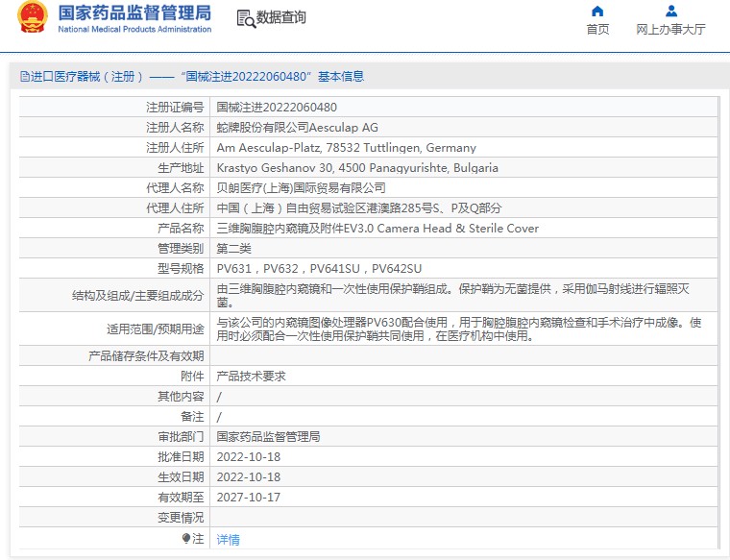Click the 注册人住所 label
The height and width of the screenshot is (560, 730).
(175, 148)
